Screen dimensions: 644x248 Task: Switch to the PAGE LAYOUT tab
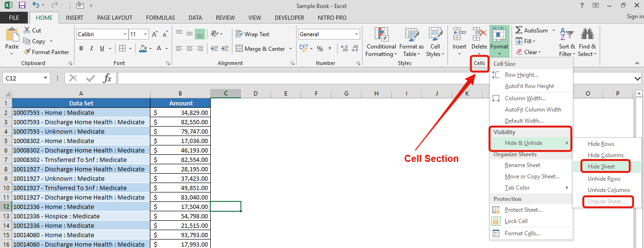point(115,18)
